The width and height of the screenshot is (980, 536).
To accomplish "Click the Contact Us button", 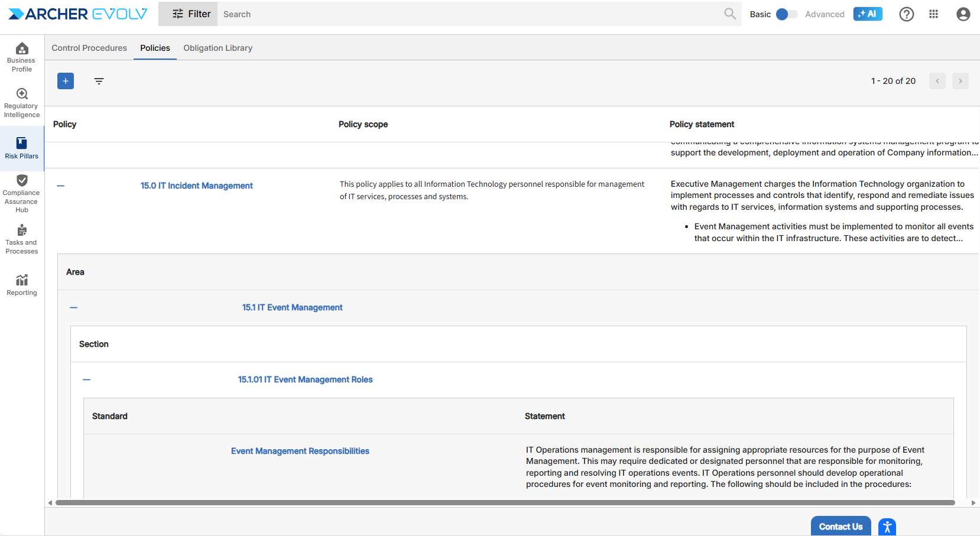I will 841,527.
